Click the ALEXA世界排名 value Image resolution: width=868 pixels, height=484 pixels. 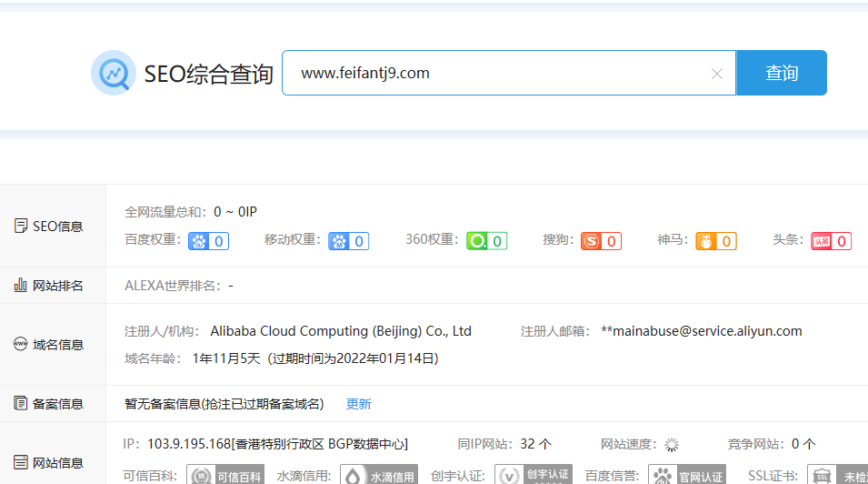tap(231, 286)
